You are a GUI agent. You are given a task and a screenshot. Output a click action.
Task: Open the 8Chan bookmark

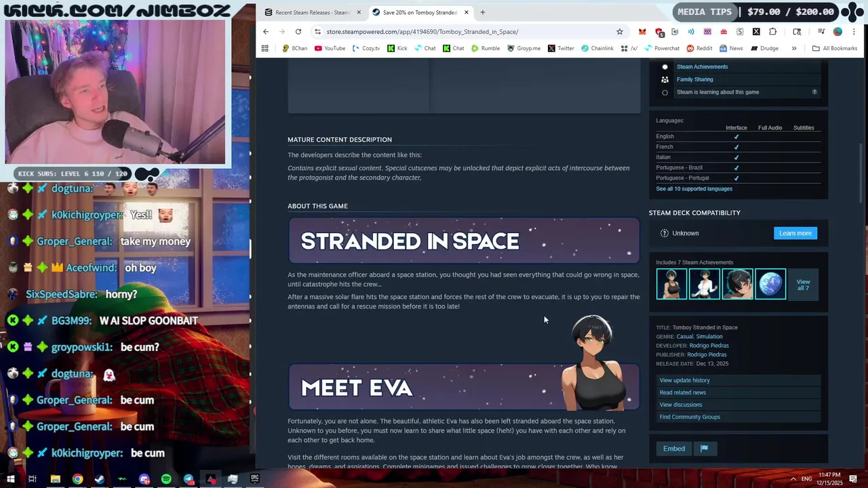[x=295, y=48]
